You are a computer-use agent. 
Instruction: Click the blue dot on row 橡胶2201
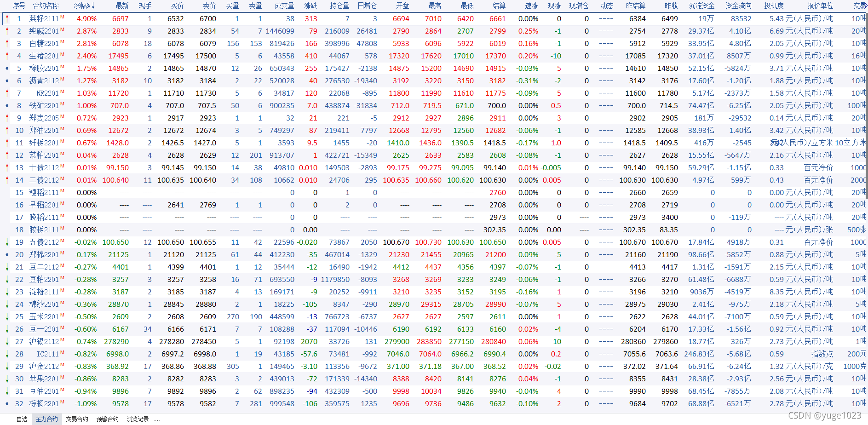pos(7,69)
